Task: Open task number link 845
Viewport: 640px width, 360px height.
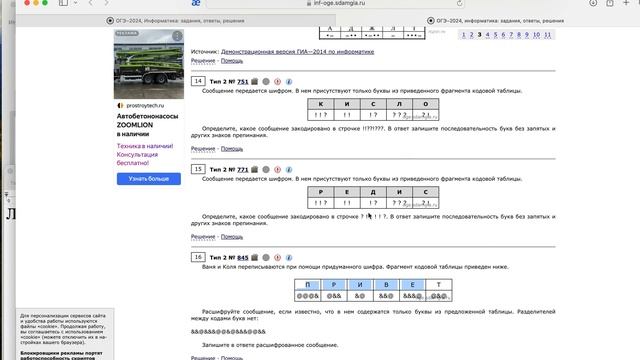Action: click(242, 258)
